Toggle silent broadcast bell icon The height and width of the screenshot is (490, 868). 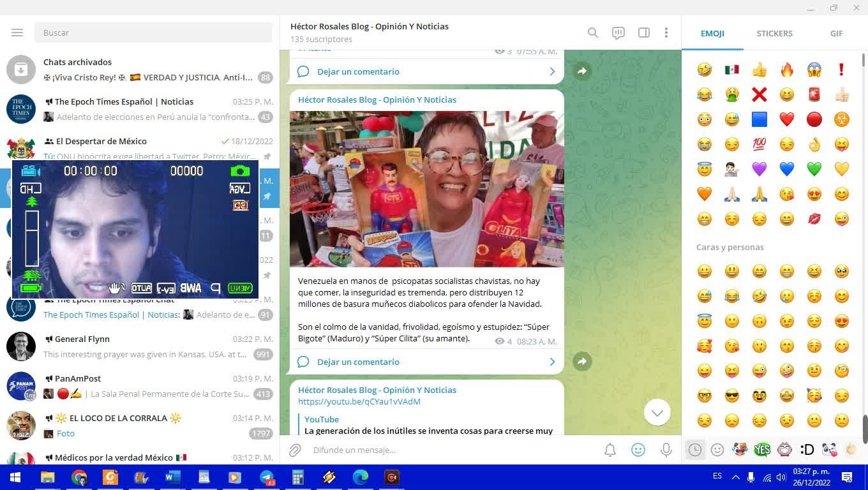coord(610,450)
